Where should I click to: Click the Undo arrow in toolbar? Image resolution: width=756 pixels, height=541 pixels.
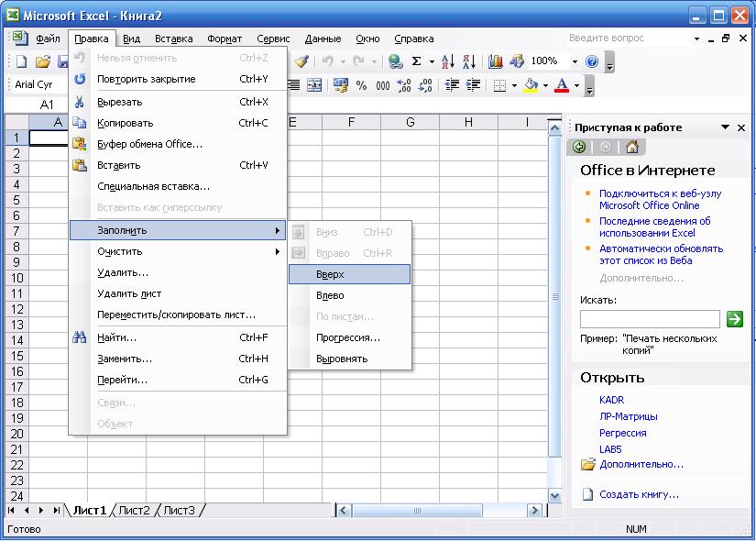(328, 61)
